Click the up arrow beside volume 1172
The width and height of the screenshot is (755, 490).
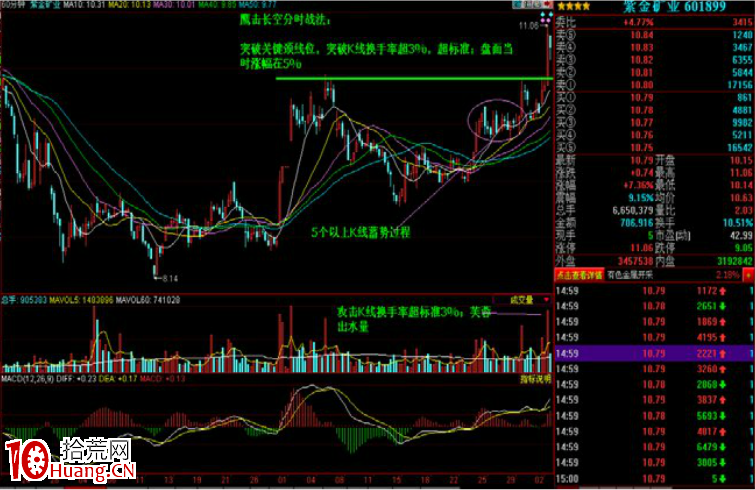pos(722,291)
